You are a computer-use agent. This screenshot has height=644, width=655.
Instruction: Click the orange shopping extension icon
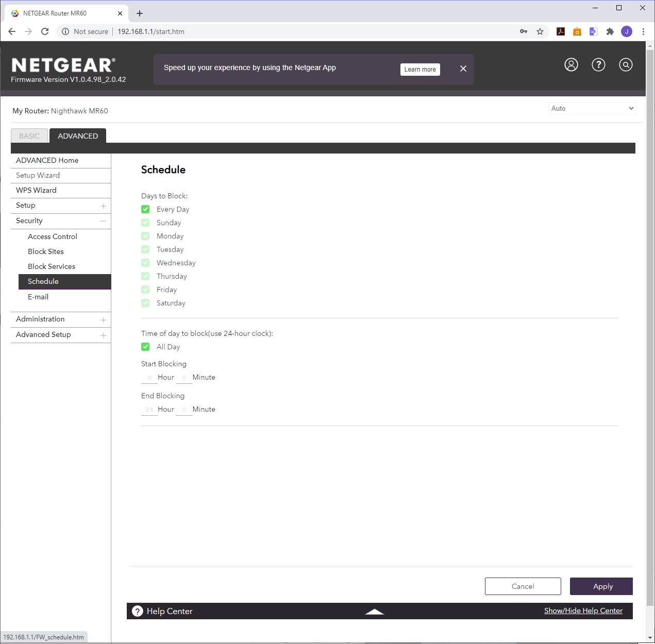577,31
